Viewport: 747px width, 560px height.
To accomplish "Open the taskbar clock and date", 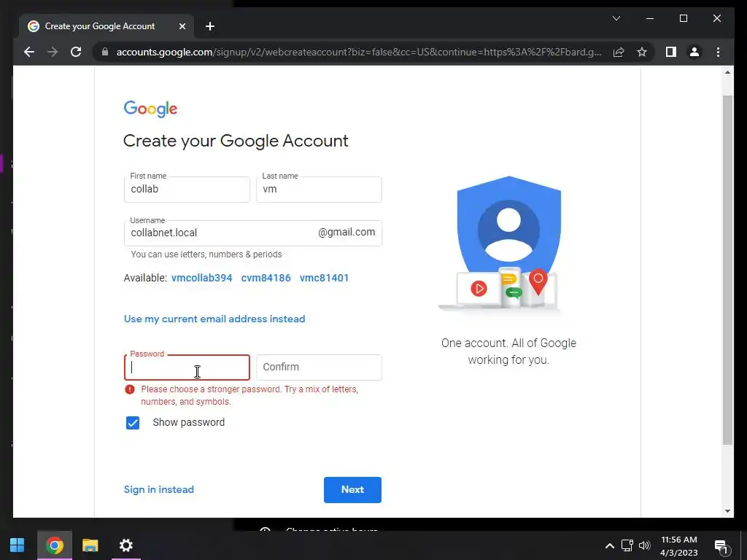I will (679, 546).
